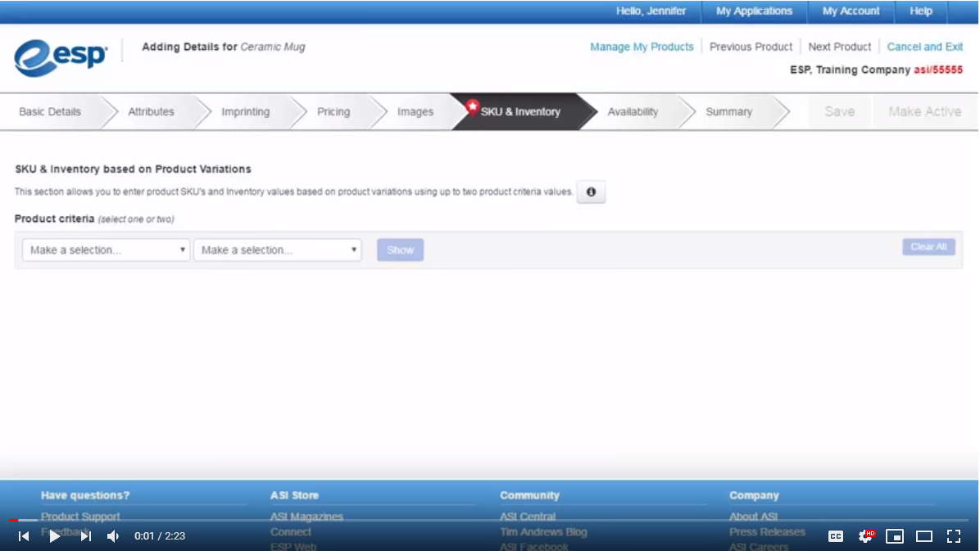Screen dimensions: 980x551
Task: Enter fullscreen video mode
Action: tap(954, 536)
